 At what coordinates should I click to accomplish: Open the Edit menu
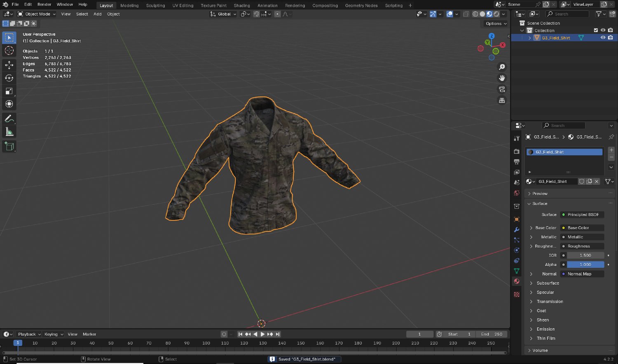(28, 5)
